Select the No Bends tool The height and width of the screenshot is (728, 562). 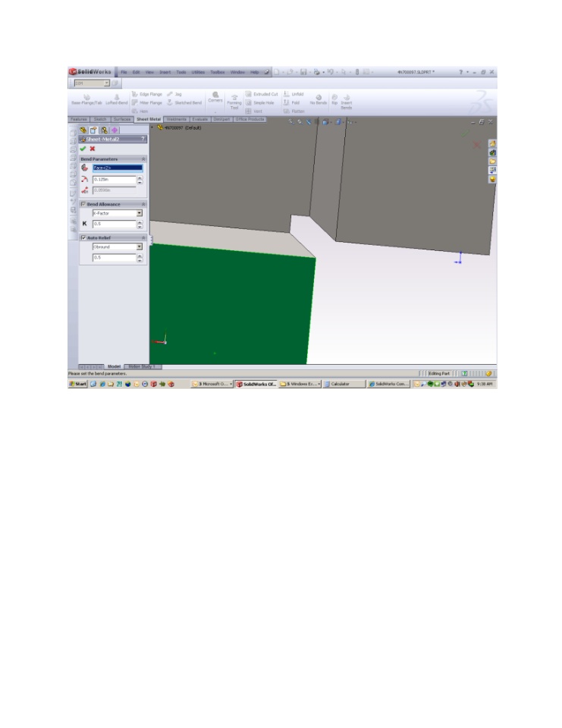click(x=319, y=100)
